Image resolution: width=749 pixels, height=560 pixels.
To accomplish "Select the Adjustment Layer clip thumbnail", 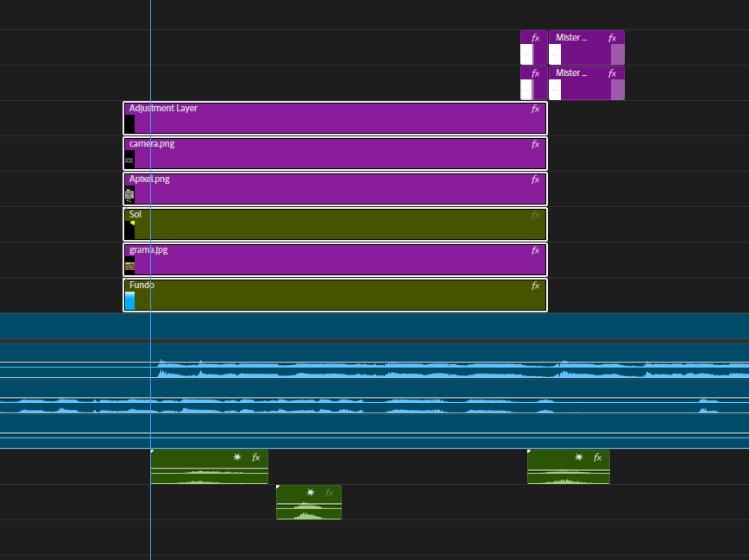I will click(129, 123).
